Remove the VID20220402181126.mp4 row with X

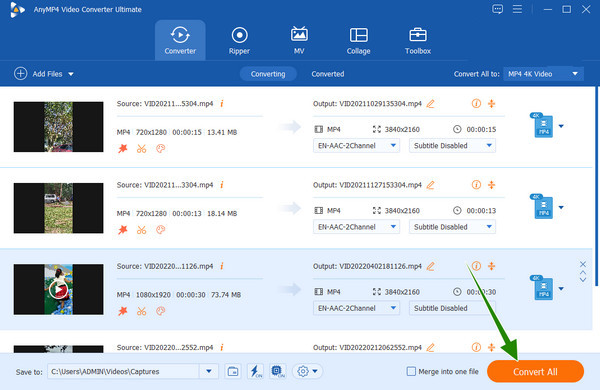(582, 264)
